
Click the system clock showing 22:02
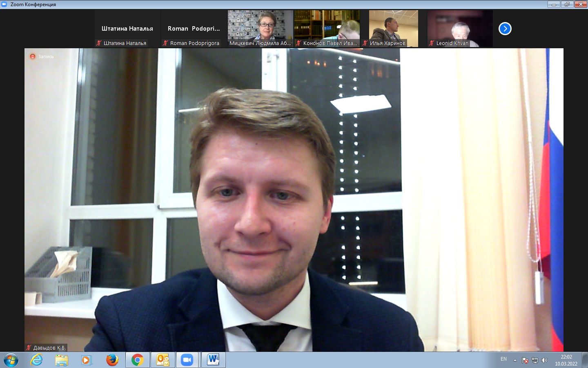[x=566, y=360]
